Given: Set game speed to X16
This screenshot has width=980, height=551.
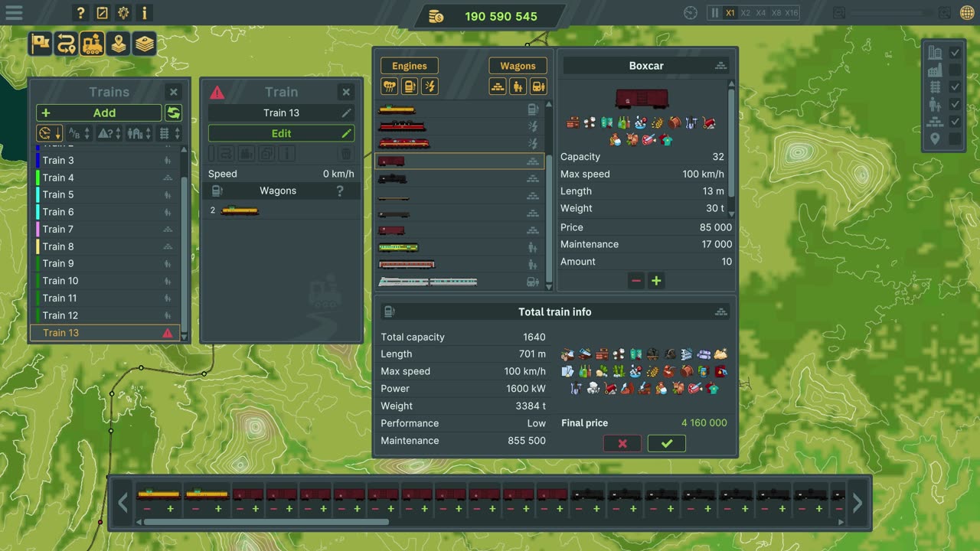Looking at the screenshot, I should pos(791,13).
